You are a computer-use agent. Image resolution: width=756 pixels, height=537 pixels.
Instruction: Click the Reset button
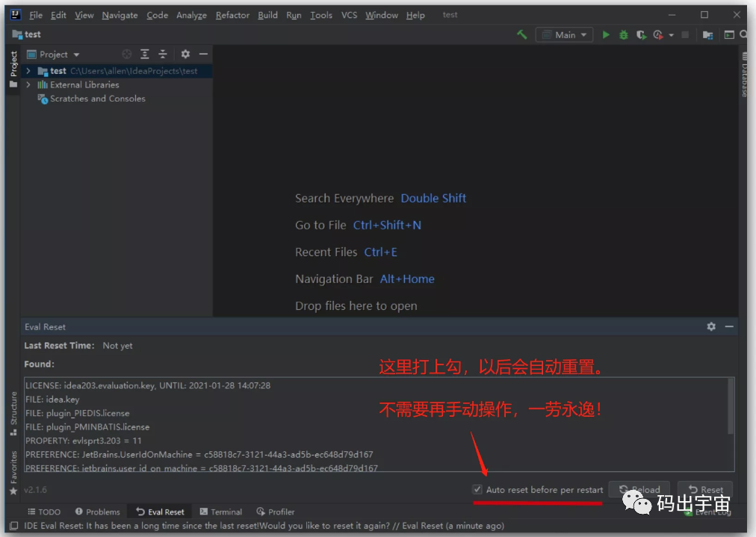tap(704, 489)
